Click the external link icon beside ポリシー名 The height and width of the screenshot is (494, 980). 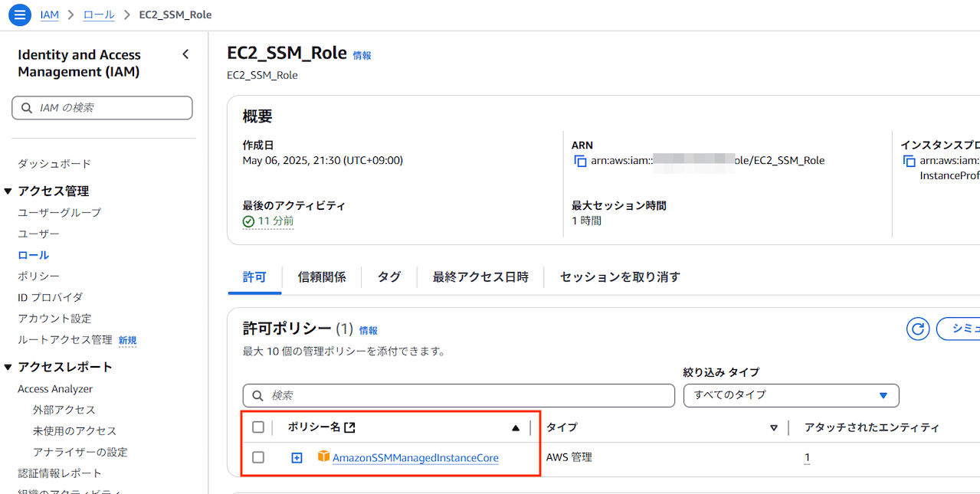pos(349,427)
